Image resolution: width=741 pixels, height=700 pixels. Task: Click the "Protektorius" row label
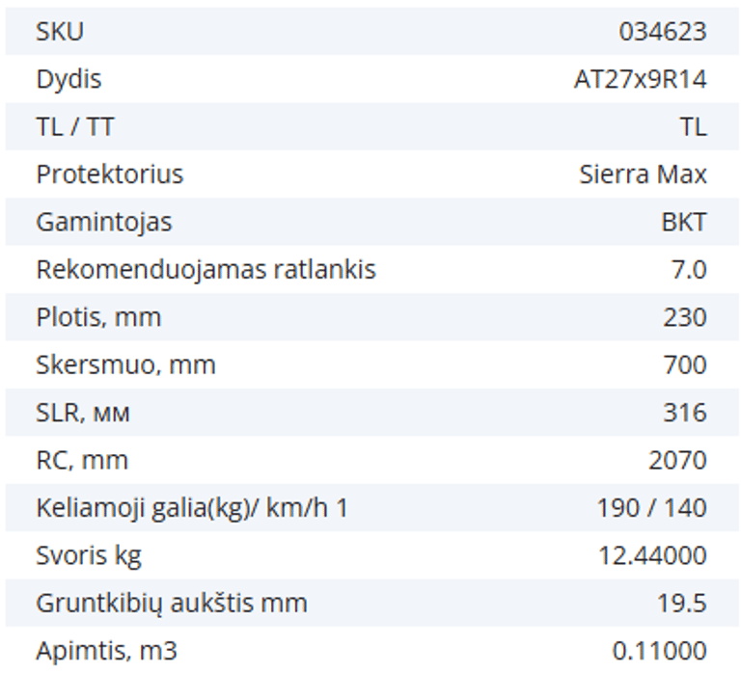pos(109,175)
